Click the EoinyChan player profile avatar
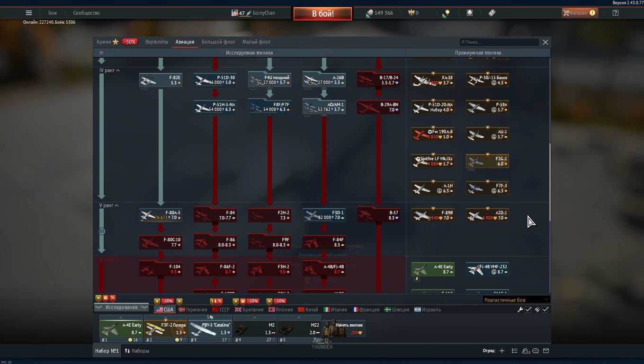Screen dimensions: 644x364 tap(234, 13)
